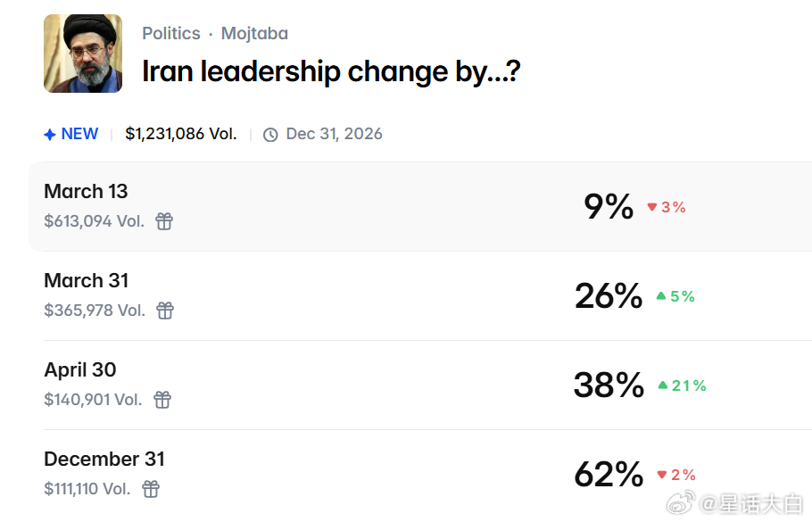Open the Politics category link

click(x=171, y=34)
